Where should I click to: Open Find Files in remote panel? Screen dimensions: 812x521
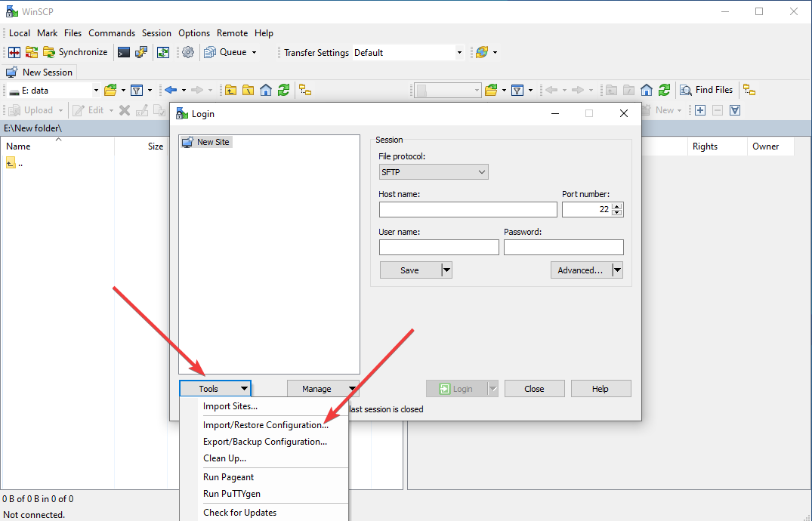[x=707, y=90]
